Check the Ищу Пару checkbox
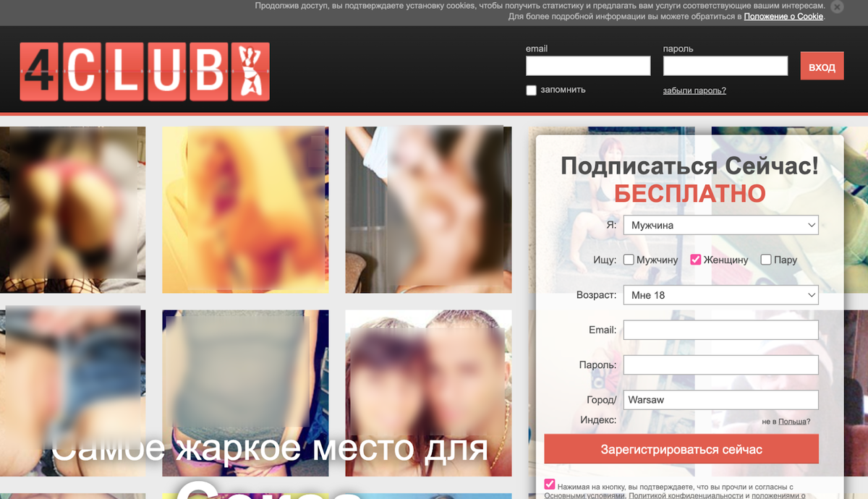The height and width of the screenshot is (499, 868). (766, 260)
